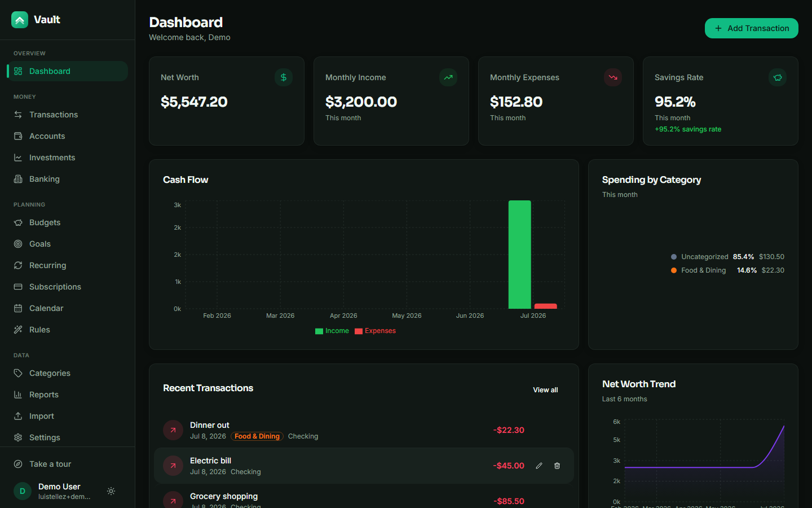The height and width of the screenshot is (508, 812).
Task: Click the Vault logo icon
Action: coord(20,20)
